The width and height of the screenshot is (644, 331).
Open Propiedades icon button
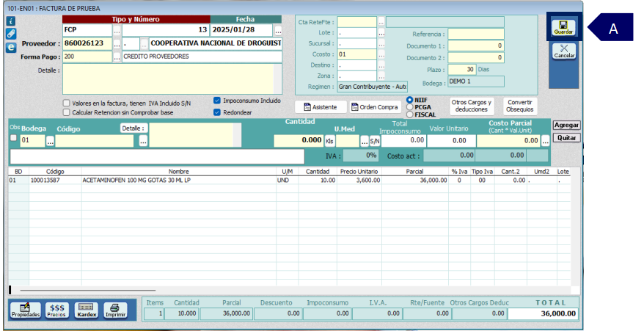pyautogui.click(x=26, y=310)
